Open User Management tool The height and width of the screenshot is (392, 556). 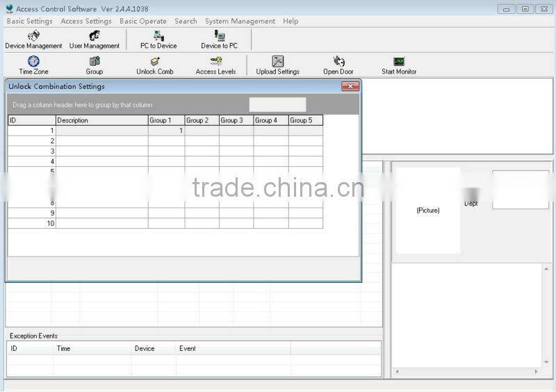pos(95,40)
